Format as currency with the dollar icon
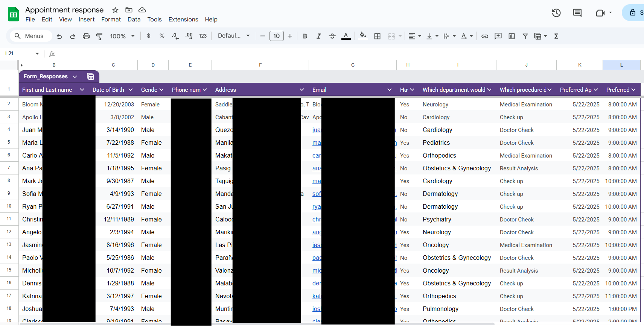The height and width of the screenshot is (326, 644). point(149,36)
